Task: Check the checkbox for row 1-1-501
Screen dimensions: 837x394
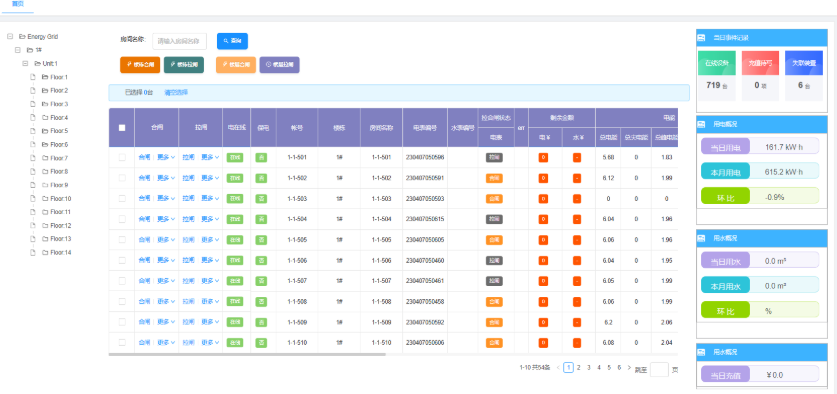Action: click(x=122, y=157)
